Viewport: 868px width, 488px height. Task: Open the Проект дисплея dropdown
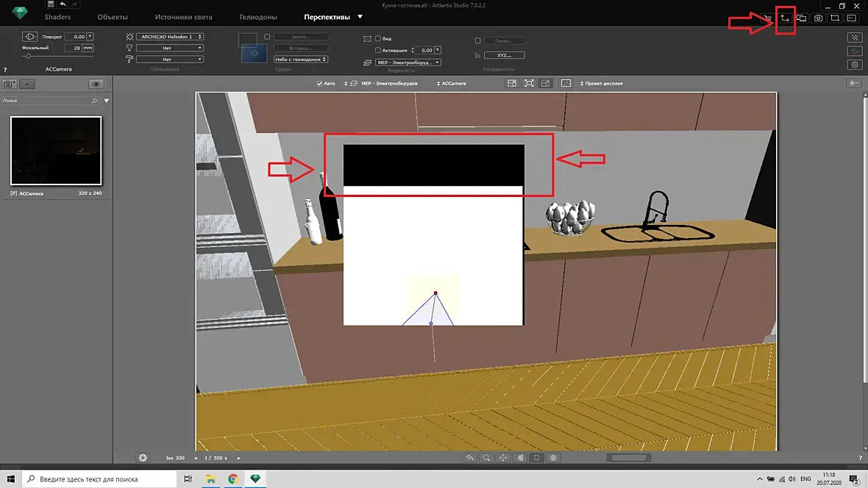click(x=601, y=84)
